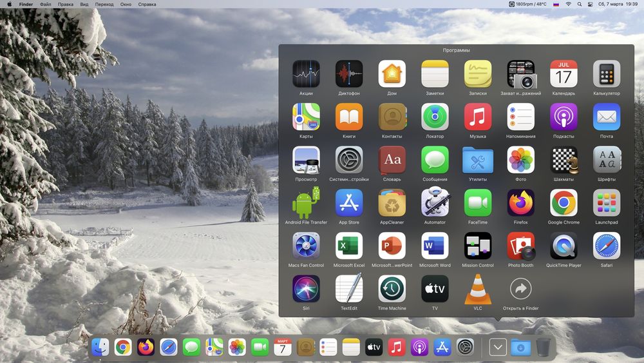
Task: Open the Downloads folder in the Dock
Action: [520, 348]
